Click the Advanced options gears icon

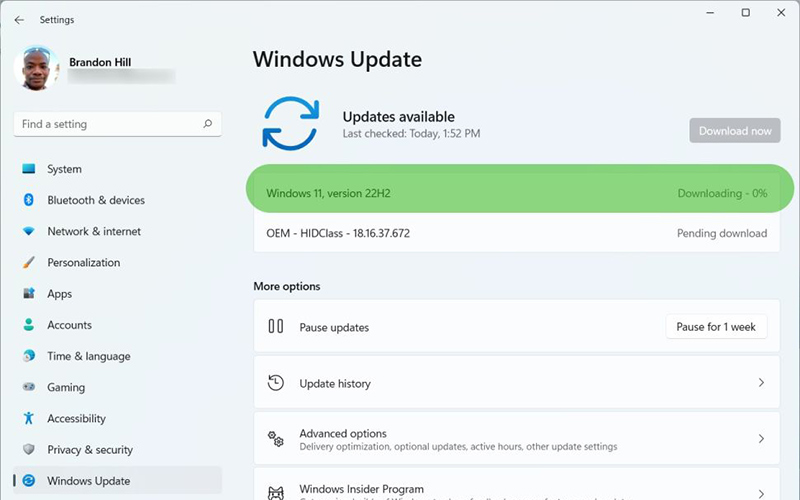[x=276, y=438]
